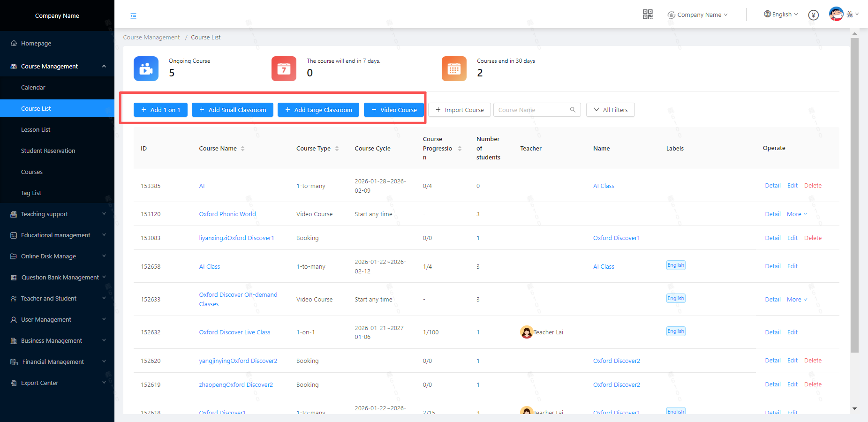Screen dimensions: 868x422
Task: Open Lesson List in the sidebar
Action: [x=36, y=130]
